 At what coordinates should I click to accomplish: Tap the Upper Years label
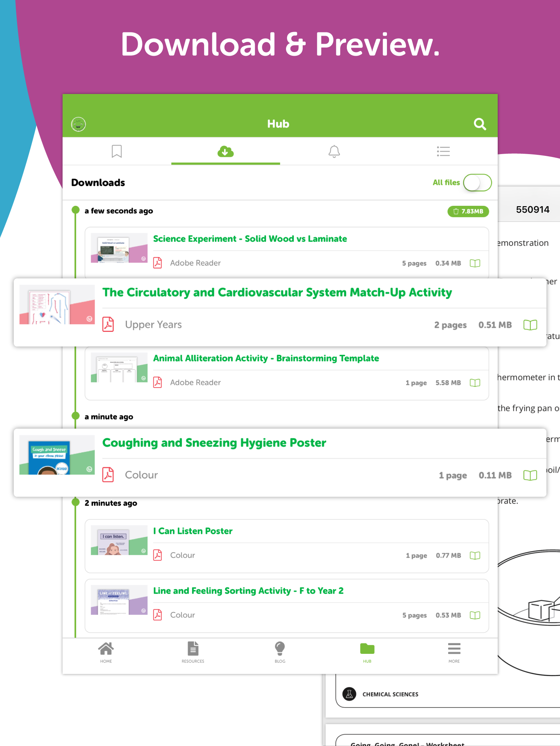coord(153,325)
